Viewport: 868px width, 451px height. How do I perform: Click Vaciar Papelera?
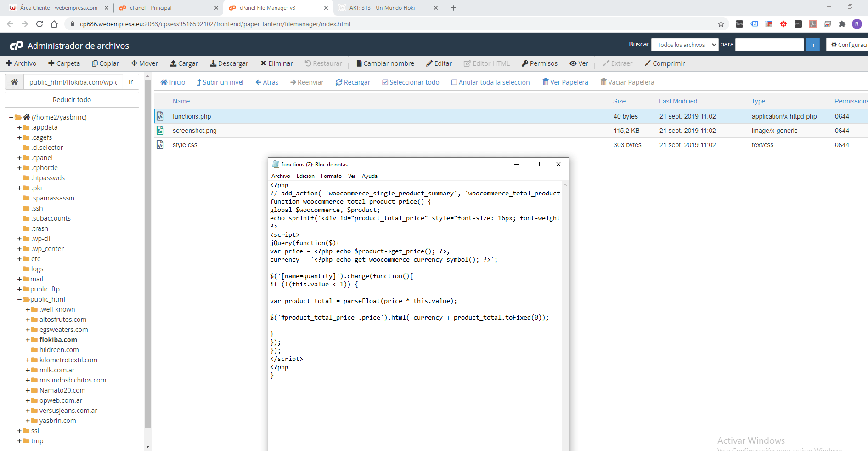pyautogui.click(x=627, y=82)
